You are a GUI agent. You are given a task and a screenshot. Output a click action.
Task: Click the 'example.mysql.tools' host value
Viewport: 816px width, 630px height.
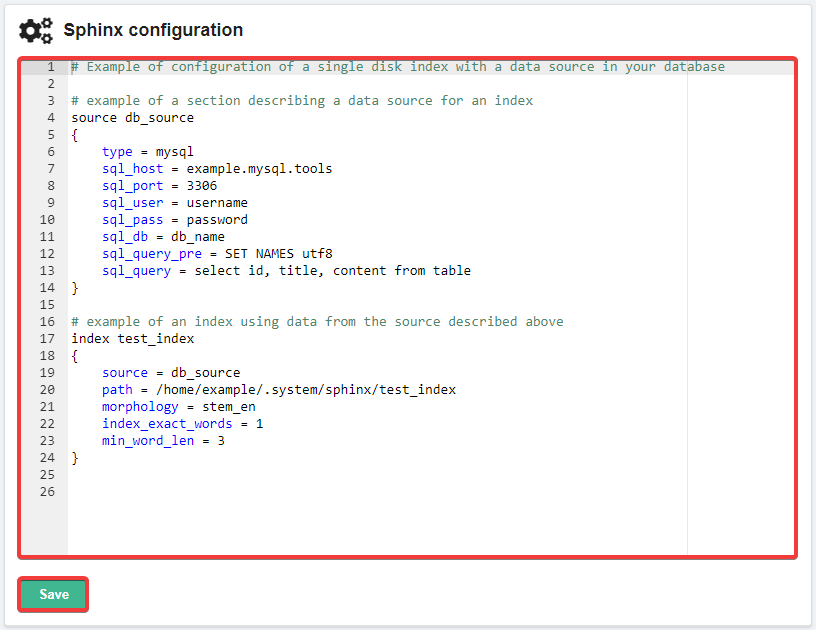click(x=259, y=169)
